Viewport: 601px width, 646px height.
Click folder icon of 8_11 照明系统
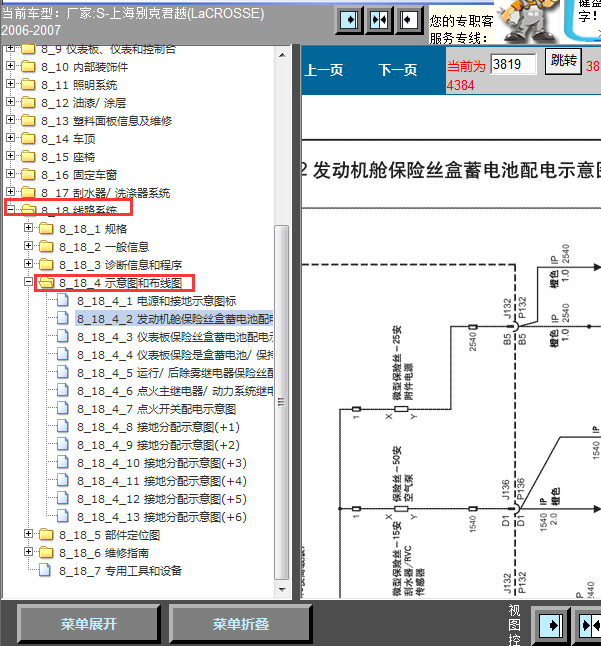(x=28, y=84)
